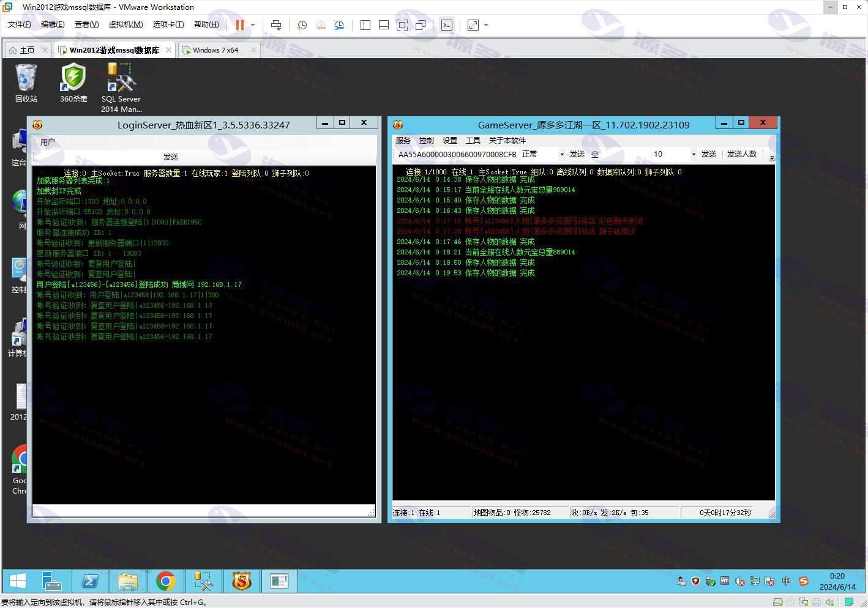This screenshot has height=608, width=868.
Task: Click the GameServer window title icon
Action: coord(398,124)
